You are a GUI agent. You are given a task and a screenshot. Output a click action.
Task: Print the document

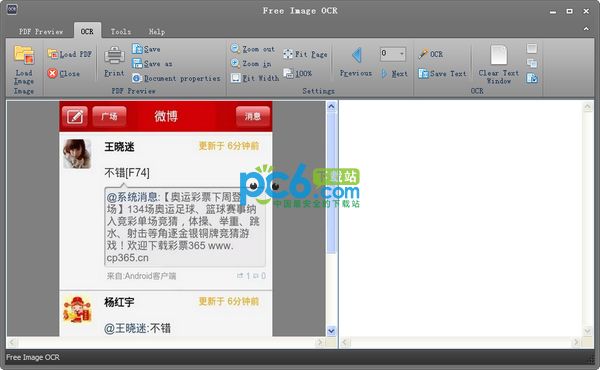[x=114, y=62]
